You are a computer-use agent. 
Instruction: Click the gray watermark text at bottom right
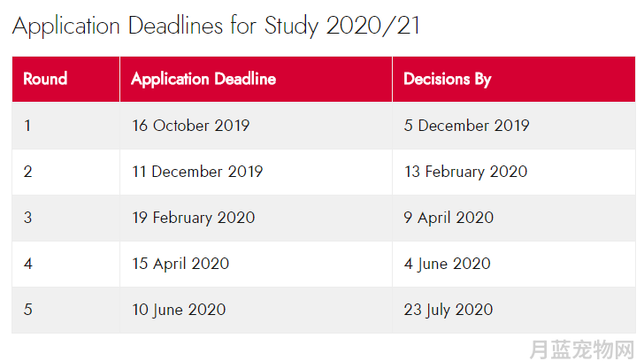pyautogui.click(x=582, y=349)
